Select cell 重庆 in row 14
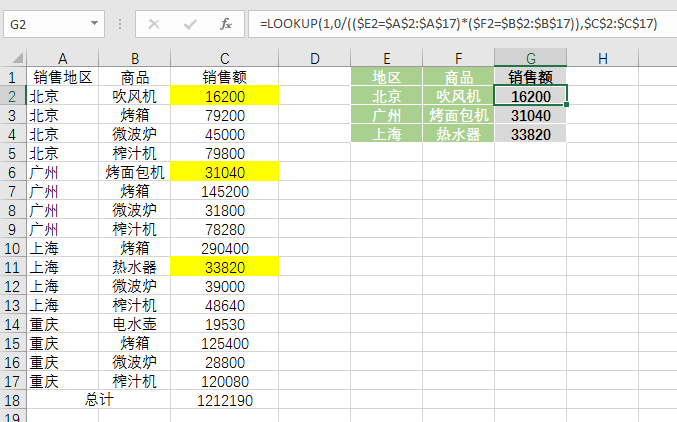 [x=63, y=324]
